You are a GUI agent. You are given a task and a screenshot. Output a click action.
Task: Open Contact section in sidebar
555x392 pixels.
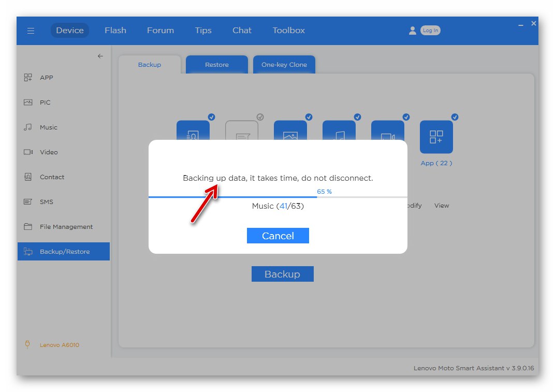point(64,177)
